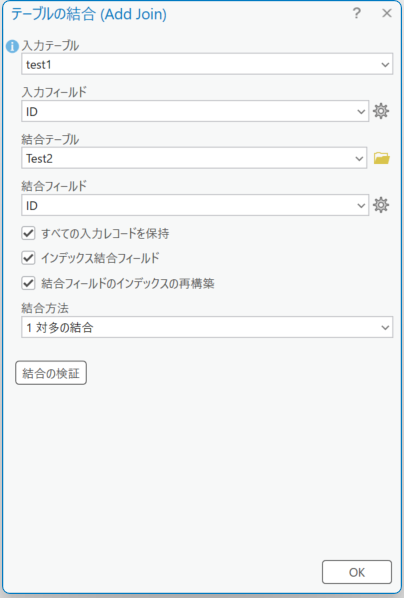Open gear settings next to 入力フィールド

(381, 111)
